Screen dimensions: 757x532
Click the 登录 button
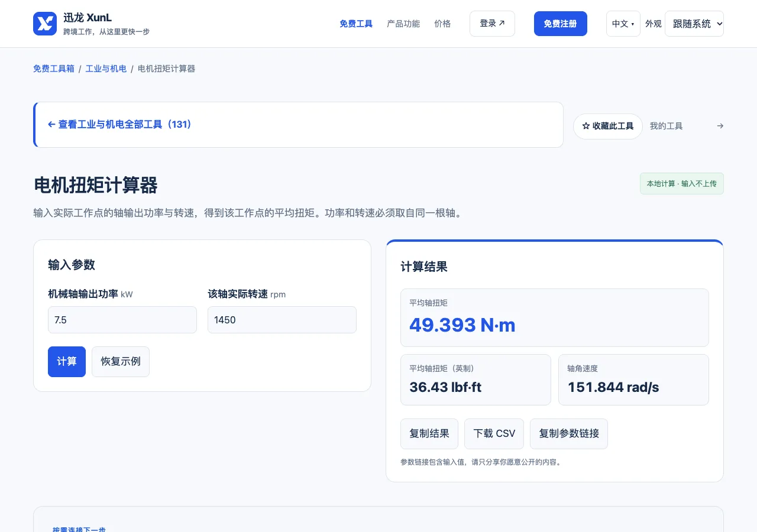(492, 24)
